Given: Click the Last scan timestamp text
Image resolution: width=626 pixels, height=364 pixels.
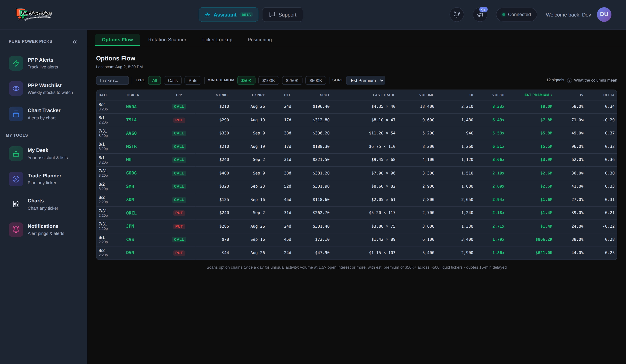Looking at the screenshot, I should [119, 67].
